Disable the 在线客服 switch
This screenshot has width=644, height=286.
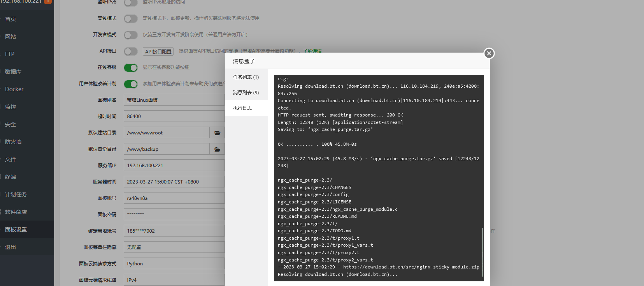coord(131,67)
